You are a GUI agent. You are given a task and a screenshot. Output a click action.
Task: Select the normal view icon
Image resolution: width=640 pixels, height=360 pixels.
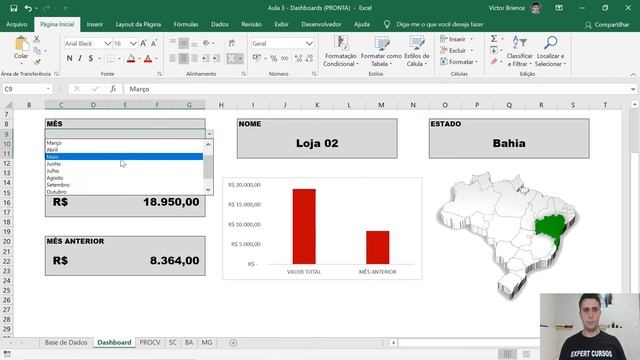click(507, 354)
